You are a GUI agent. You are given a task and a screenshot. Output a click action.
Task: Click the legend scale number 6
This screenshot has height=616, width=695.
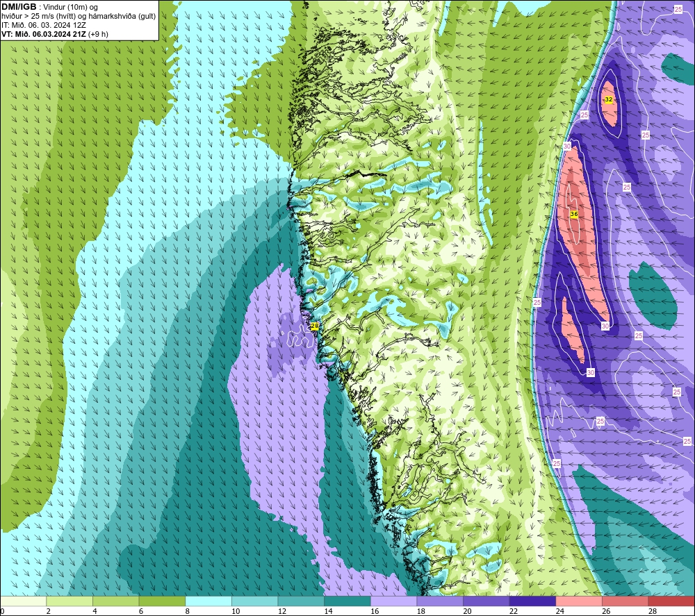click(141, 611)
